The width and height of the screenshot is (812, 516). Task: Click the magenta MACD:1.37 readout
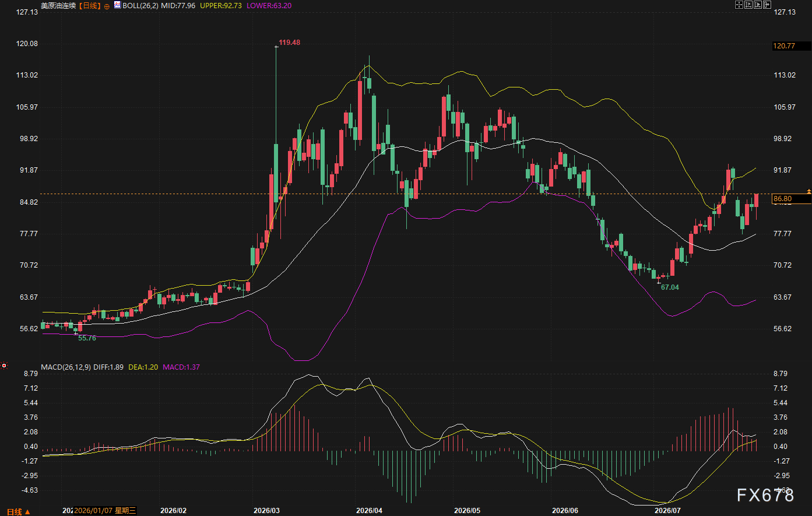(x=181, y=367)
